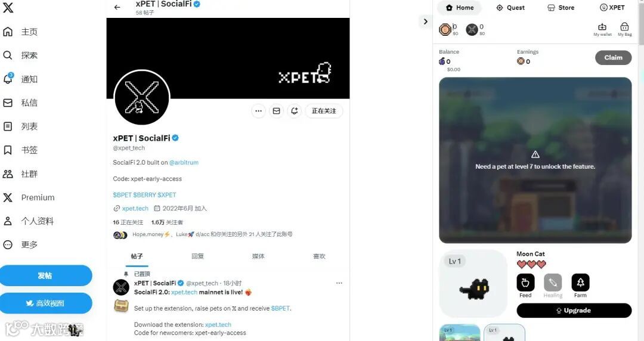Click the notify bell-plus profile icon
Viewport: 644px width, 341px height.
pyautogui.click(x=295, y=111)
